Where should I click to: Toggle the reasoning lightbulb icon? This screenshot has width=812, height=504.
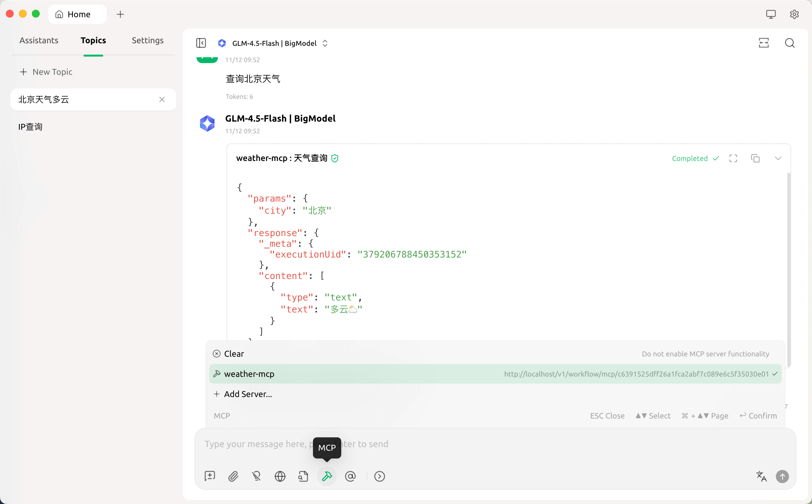(x=256, y=476)
